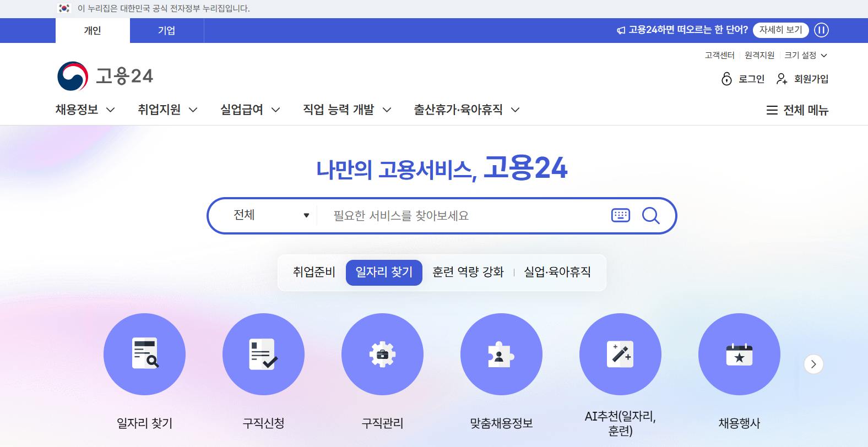The image size is (868, 447).
Task: Open the 채용행사 calendar circle icon
Action: pyautogui.click(x=739, y=354)
